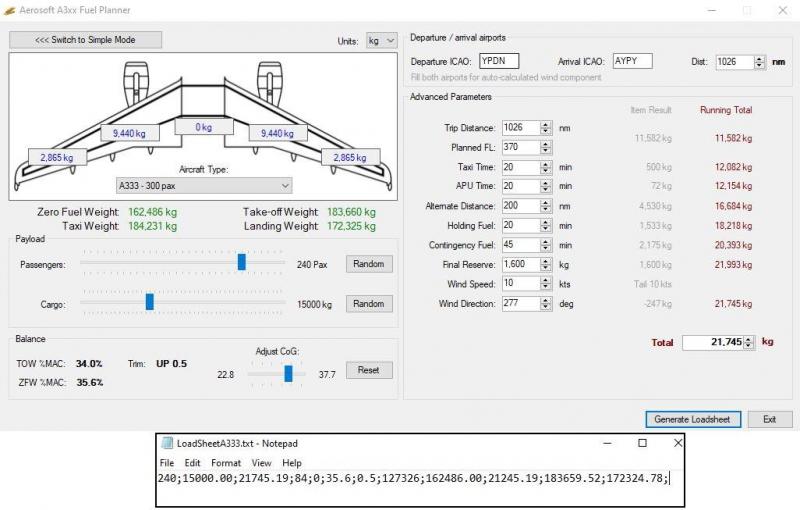The height and width of the screenshot is (510, 800).
Task: Click the right inner tank 9,440 kg
Action: [278, 133]
